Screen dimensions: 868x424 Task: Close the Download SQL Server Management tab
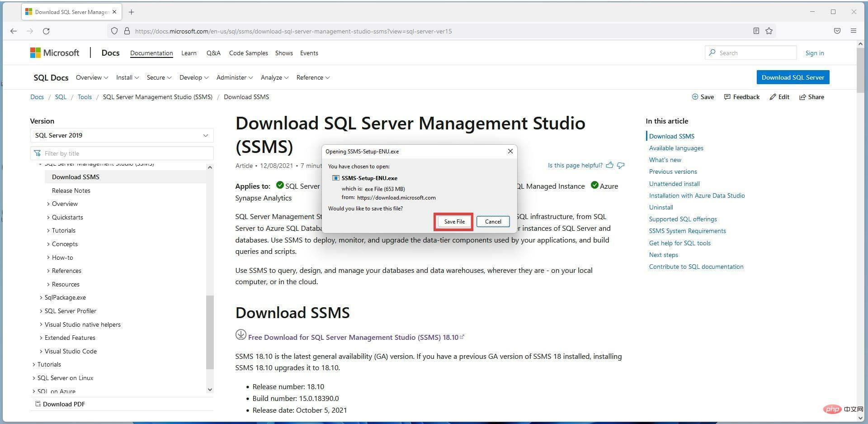point(114,12)
